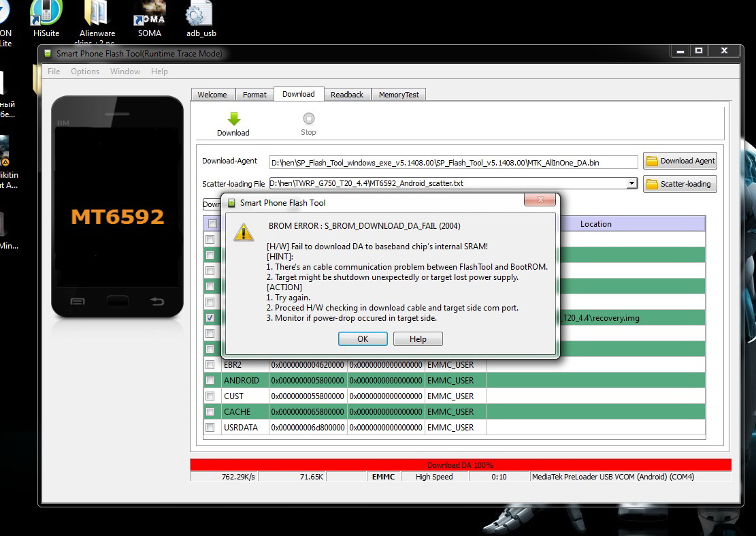Click the Stop icon in toolbar

coord(308,119)
